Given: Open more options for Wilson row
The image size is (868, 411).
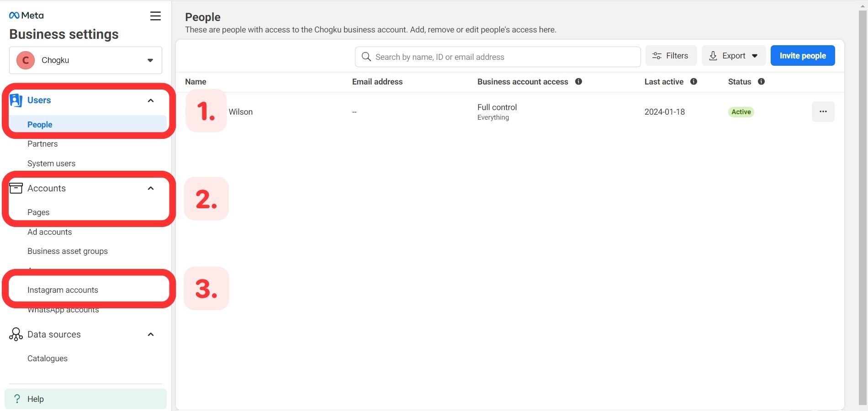Looking at the screenshot, I should pyautogui.click(x=823, y=111).
